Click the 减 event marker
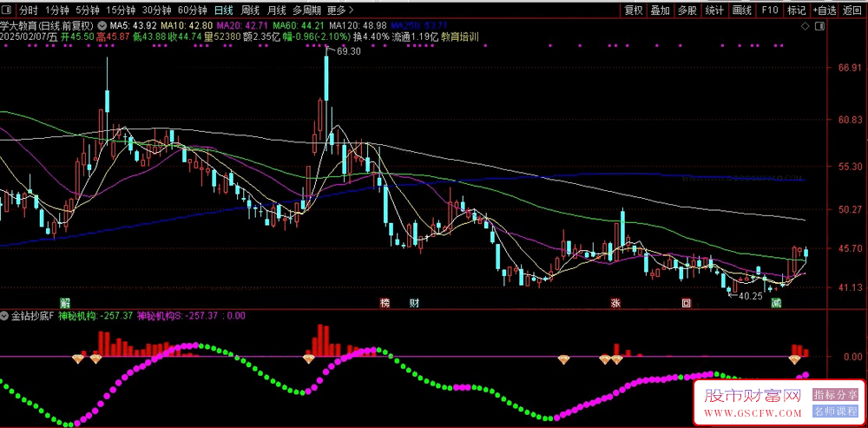This screenshot has width=868, height=428. (x=777, y=303)
